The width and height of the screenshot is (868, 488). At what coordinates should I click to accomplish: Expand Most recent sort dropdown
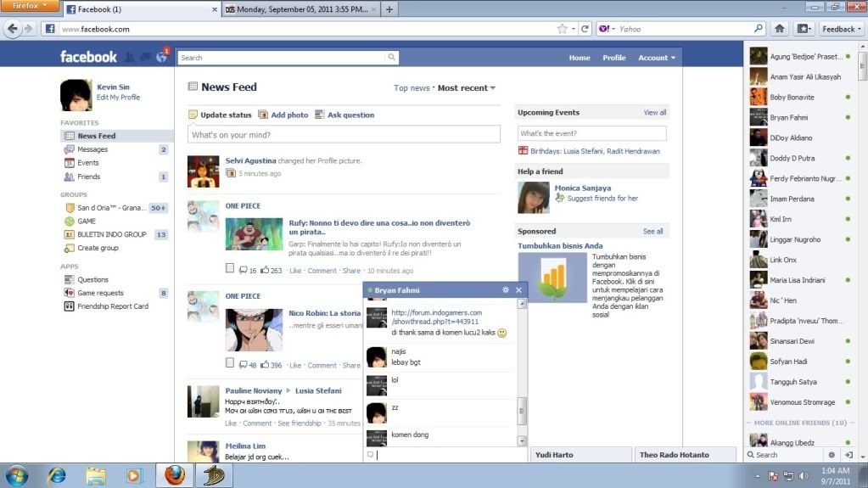(x=467, y=87)
